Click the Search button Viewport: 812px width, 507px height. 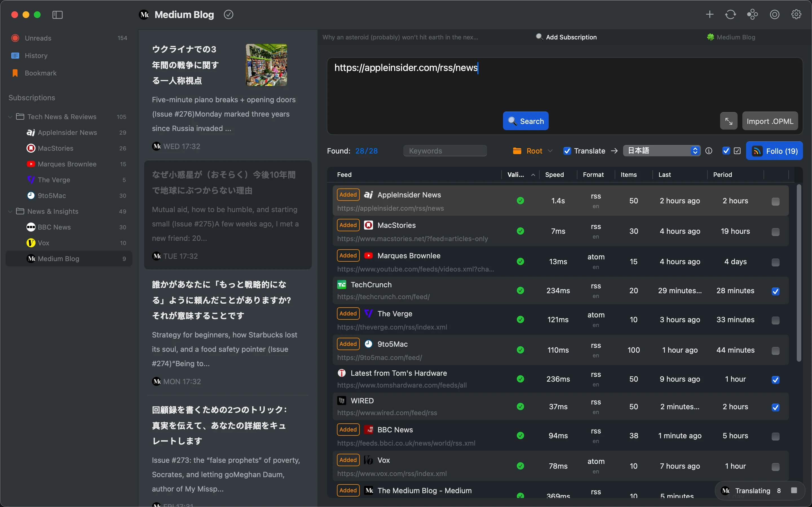click(x=526, y=121)
